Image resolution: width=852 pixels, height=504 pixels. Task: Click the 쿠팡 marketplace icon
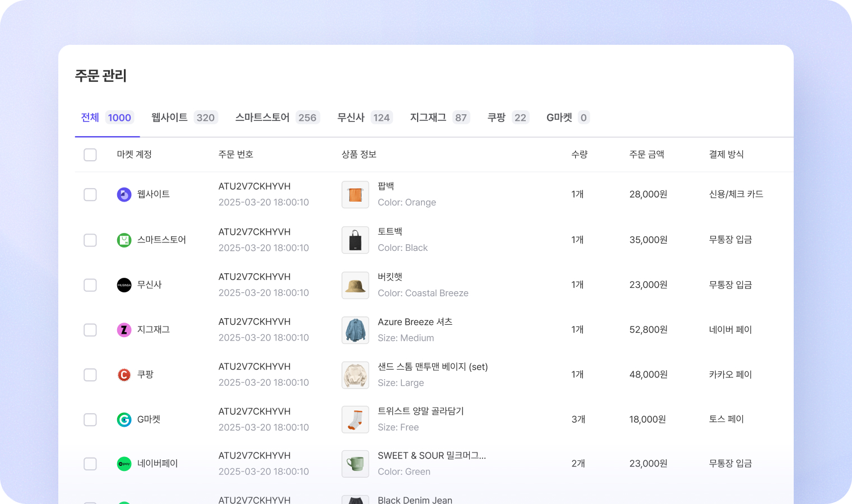coord(124,375)
